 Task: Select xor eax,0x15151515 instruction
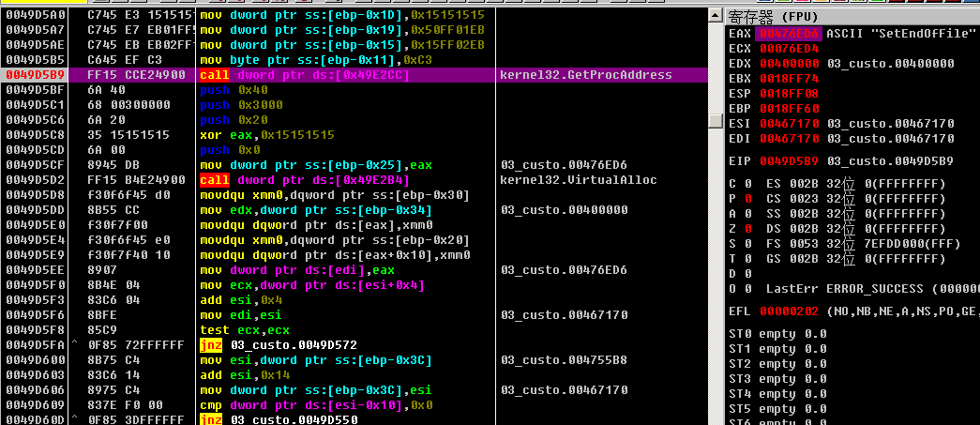(267, 134)
